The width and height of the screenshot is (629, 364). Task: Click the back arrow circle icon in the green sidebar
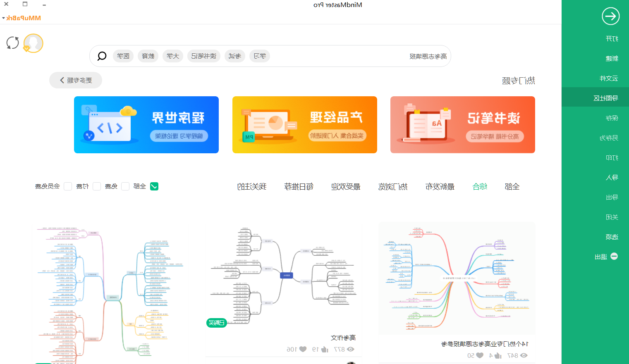click(610, 17)
